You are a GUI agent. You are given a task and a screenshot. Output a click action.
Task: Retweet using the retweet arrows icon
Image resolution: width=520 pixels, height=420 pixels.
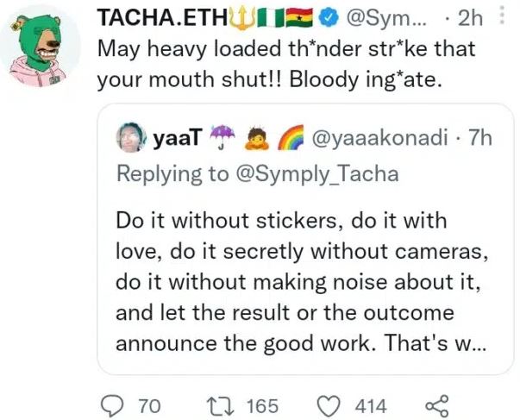tap(220, 405)
